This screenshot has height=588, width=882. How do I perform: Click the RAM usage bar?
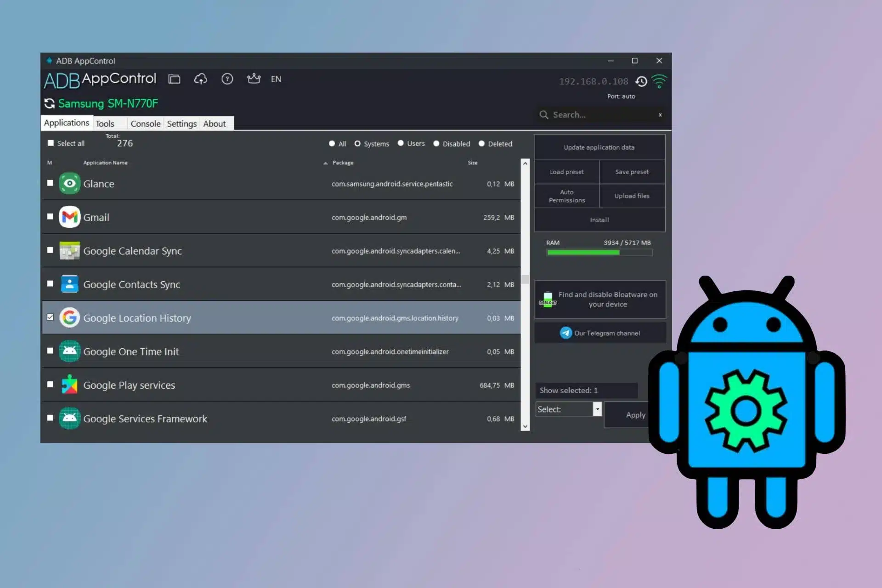599,252
